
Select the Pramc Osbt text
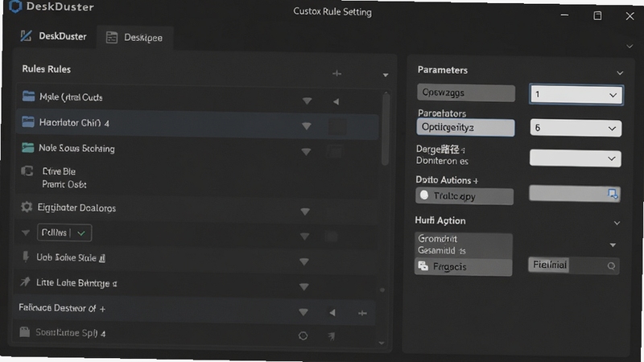tap(64, 185)
